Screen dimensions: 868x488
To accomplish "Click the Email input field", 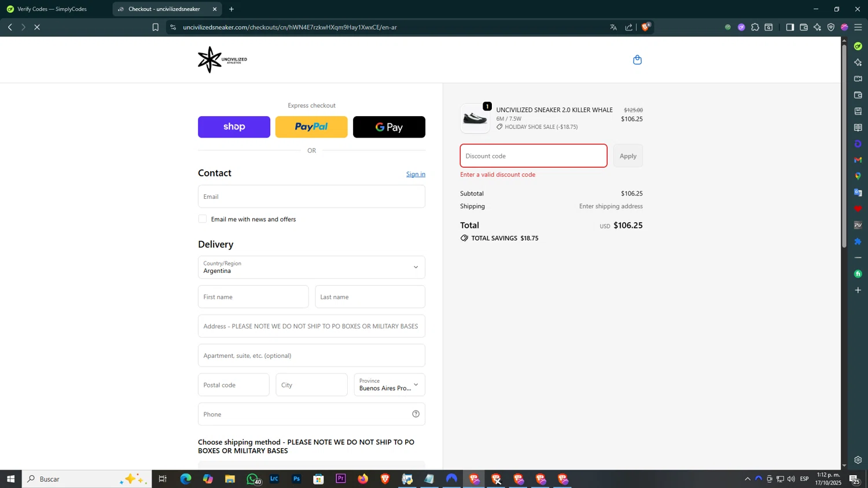I will [311, 197].
